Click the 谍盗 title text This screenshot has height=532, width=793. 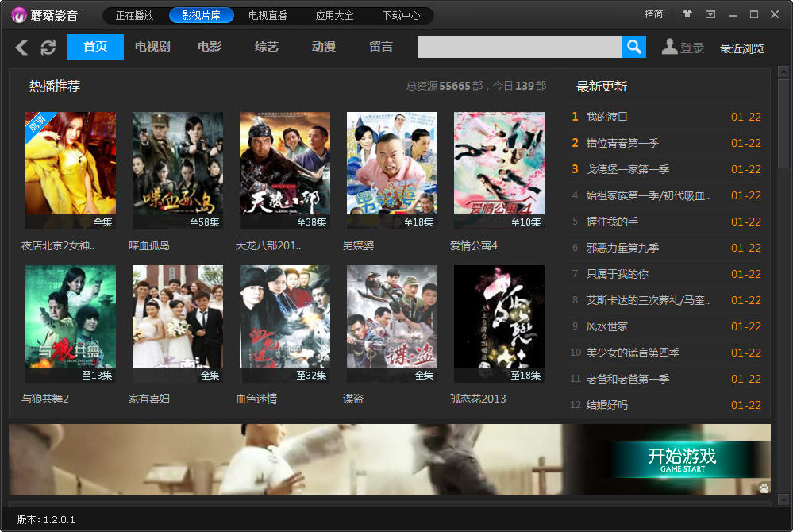click(x=353, y=399)
